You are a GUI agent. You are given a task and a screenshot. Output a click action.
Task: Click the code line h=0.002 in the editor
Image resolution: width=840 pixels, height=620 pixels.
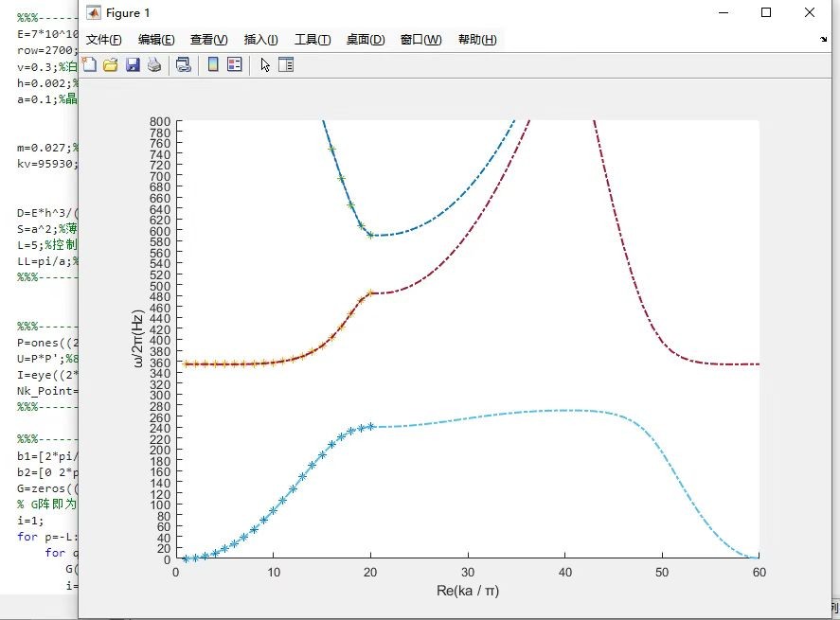click(x=47, y=83)
